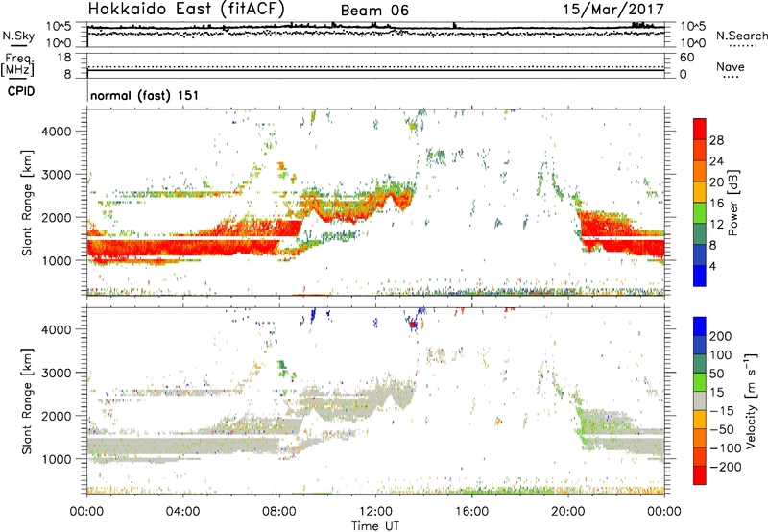
Task: Click the "20:00" time tick label
Action: click(x=567, y=512)
